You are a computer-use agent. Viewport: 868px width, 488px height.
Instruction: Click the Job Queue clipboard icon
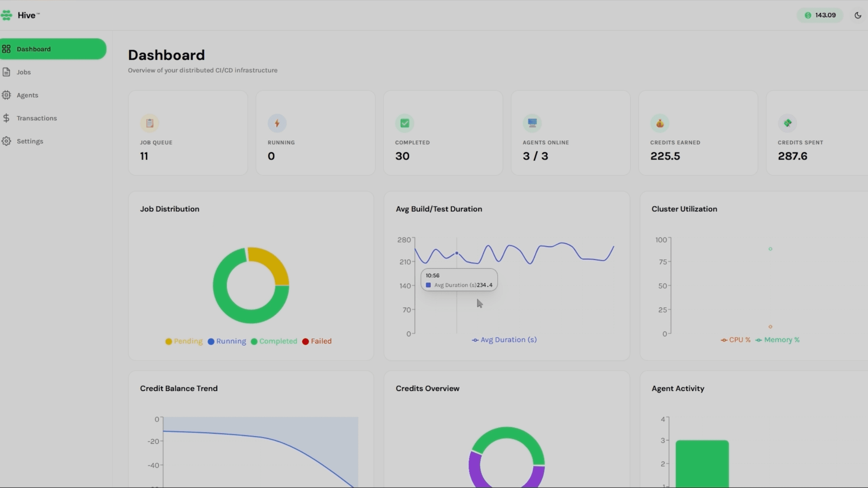click(x=150, y=123)
